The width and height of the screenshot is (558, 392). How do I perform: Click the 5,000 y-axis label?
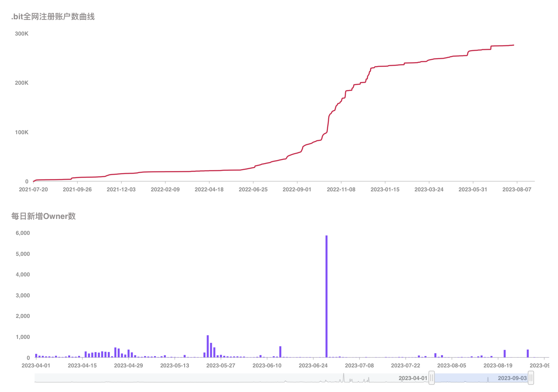click(23, 254)
